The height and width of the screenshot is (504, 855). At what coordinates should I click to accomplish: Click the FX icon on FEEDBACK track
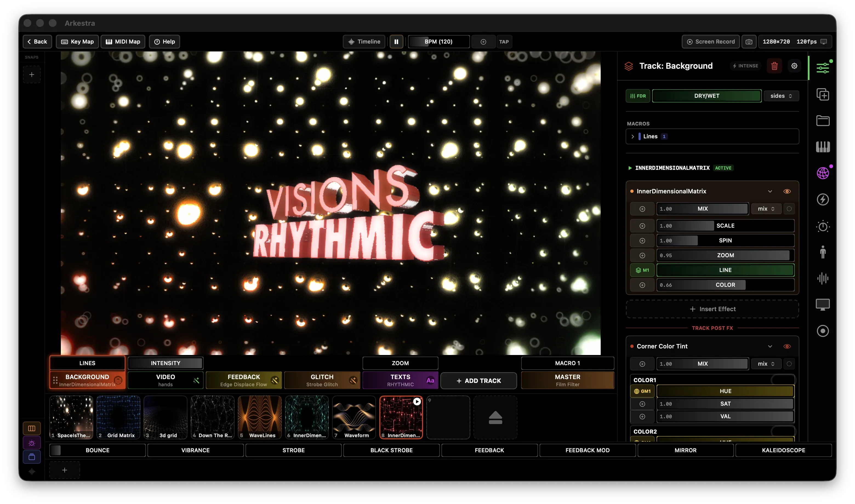pos(275,381)
